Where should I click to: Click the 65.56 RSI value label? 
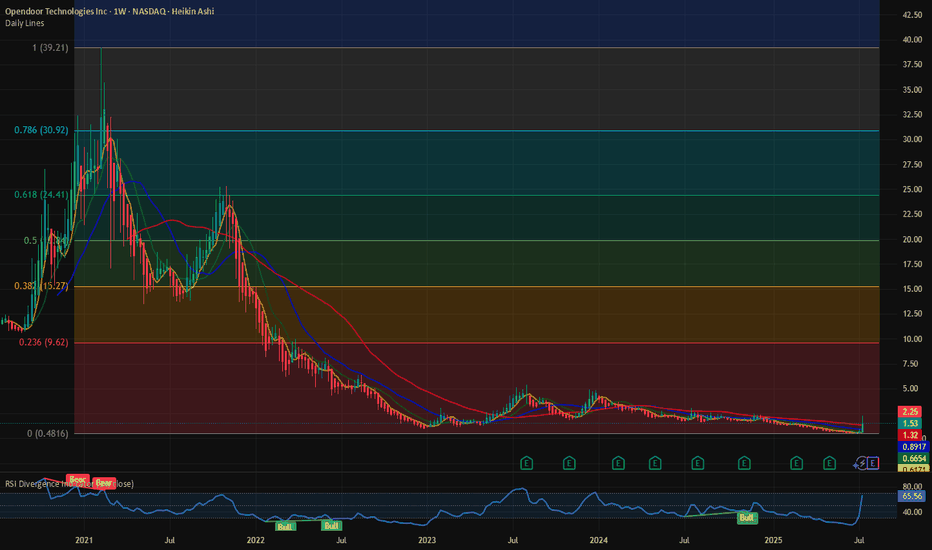pyautogui.click(x=912, y=496)
